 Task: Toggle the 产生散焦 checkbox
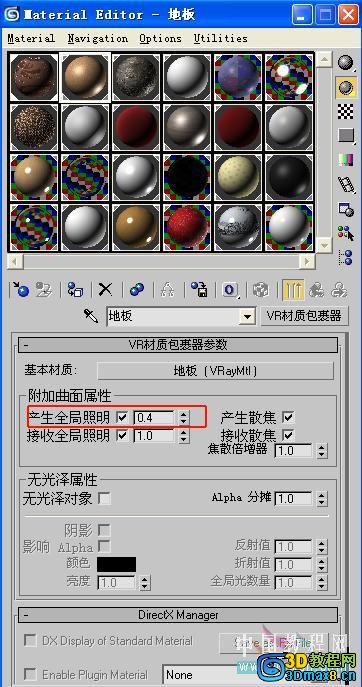click(288, 418)
